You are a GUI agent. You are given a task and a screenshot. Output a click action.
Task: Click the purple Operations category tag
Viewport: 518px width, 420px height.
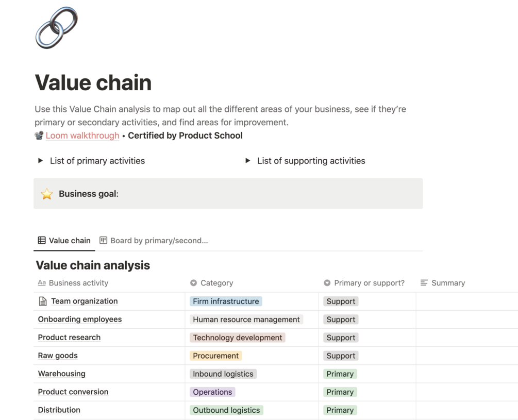coord(212,392)
